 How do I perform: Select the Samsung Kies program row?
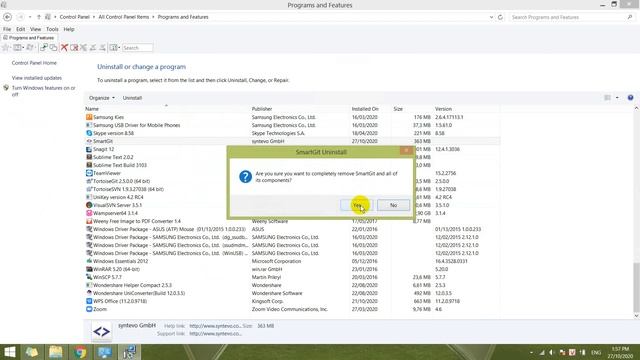(292, 117)
